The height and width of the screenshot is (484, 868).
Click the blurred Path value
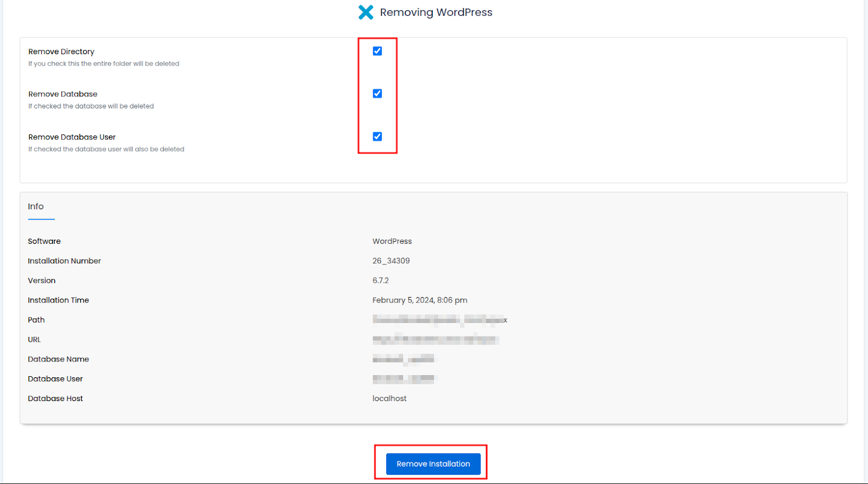click(440, 320)
